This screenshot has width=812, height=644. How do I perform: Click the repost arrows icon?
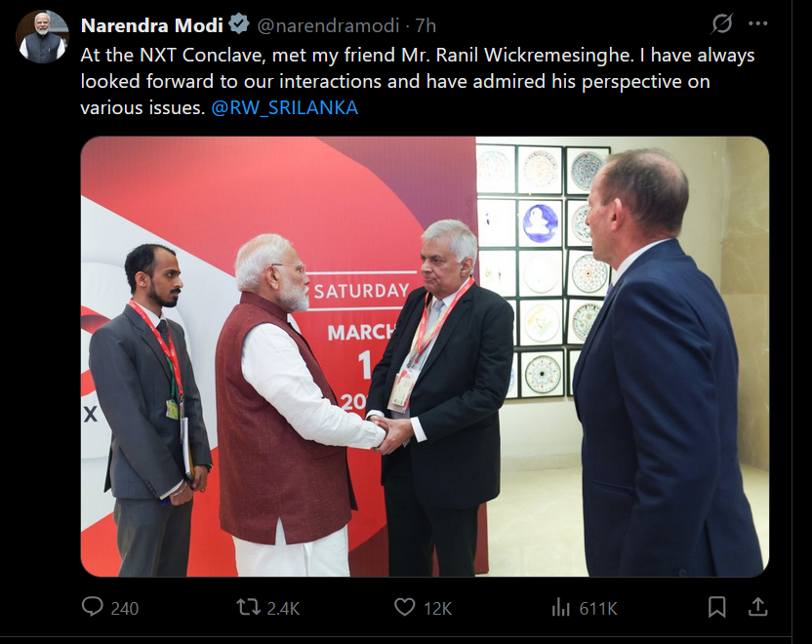pos(249,607)
